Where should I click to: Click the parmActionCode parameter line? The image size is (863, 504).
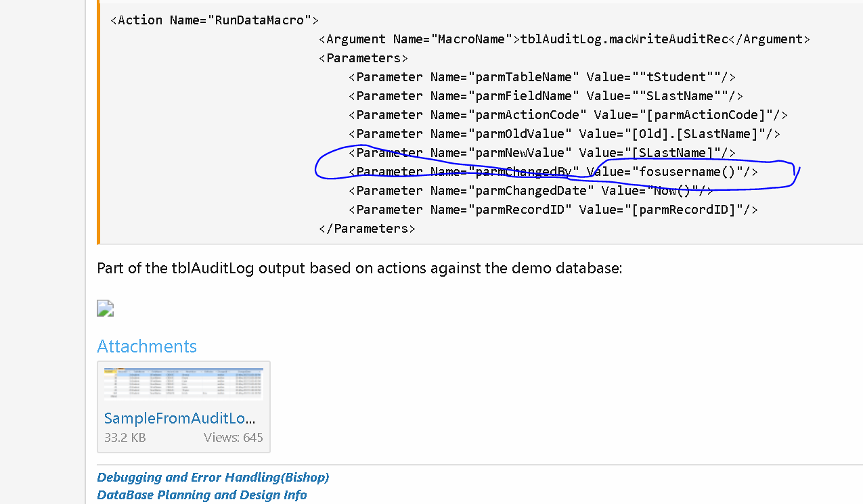coord(568,115)
